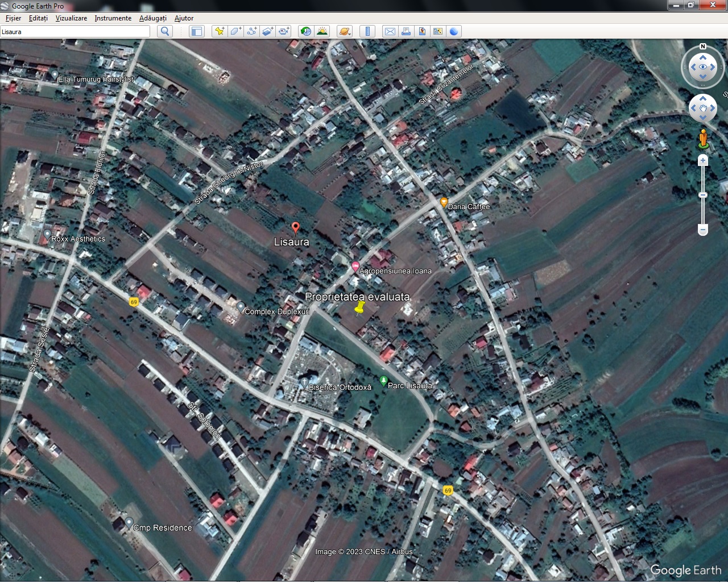The width and height of the screenshot is (728, 582).
Task: Toggle historical imagery clock button
Action: 306,31
